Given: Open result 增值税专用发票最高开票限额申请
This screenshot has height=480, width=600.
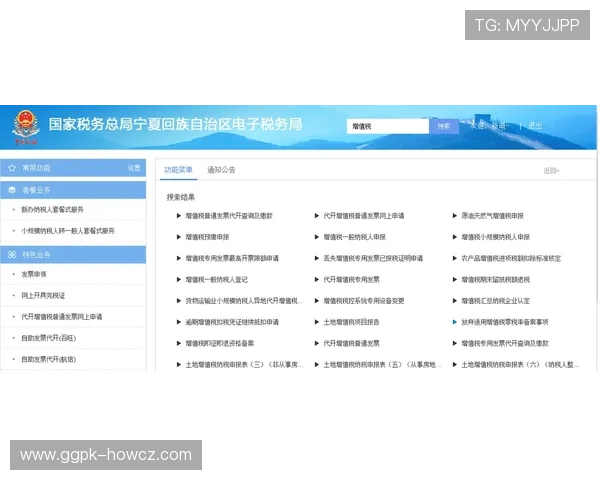Looking at the screenshot, I should coord(232,258).
